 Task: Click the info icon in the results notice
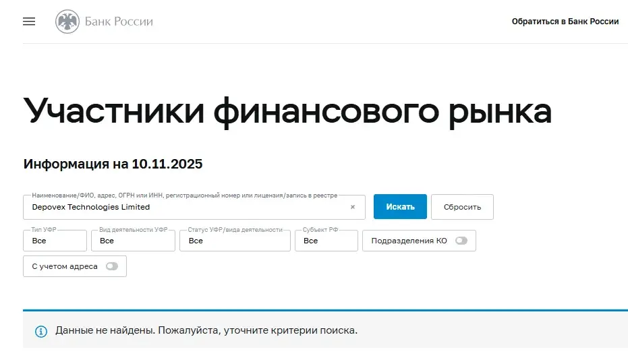pos(41,331)
